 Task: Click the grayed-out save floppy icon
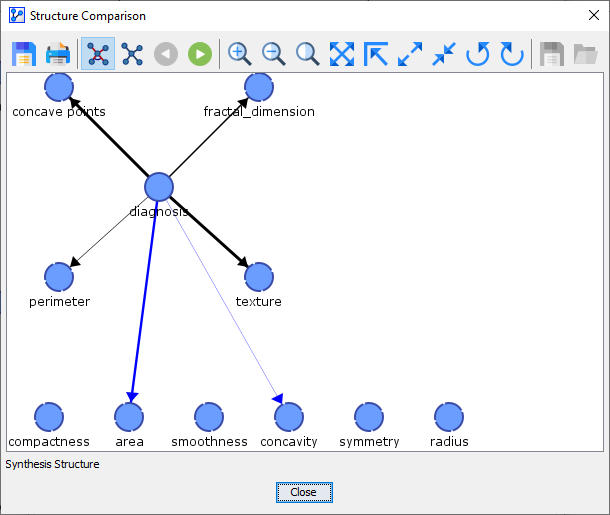[552, 54]
